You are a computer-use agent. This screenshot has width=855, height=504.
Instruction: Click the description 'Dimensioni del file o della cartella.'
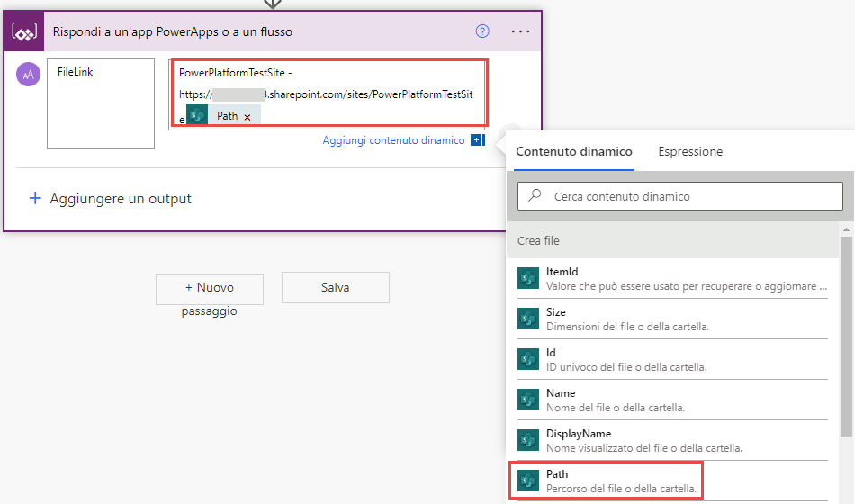coord(627,327)
